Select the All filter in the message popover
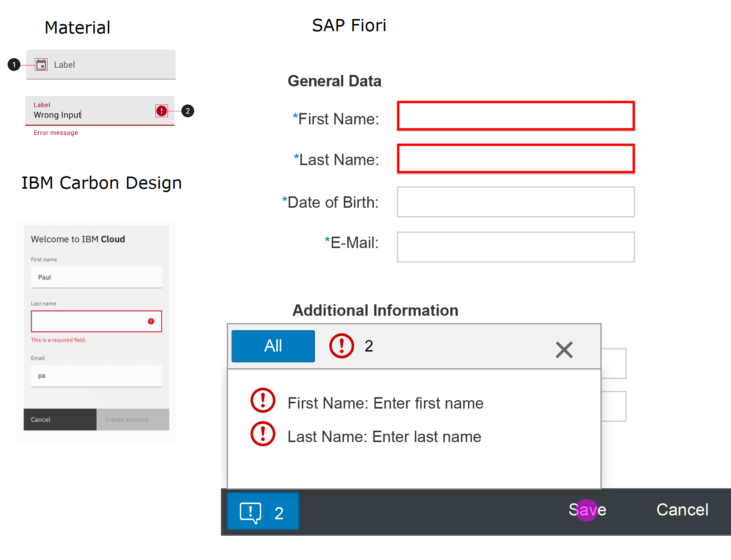The image size is (731, 560). [x=273, y=346]
